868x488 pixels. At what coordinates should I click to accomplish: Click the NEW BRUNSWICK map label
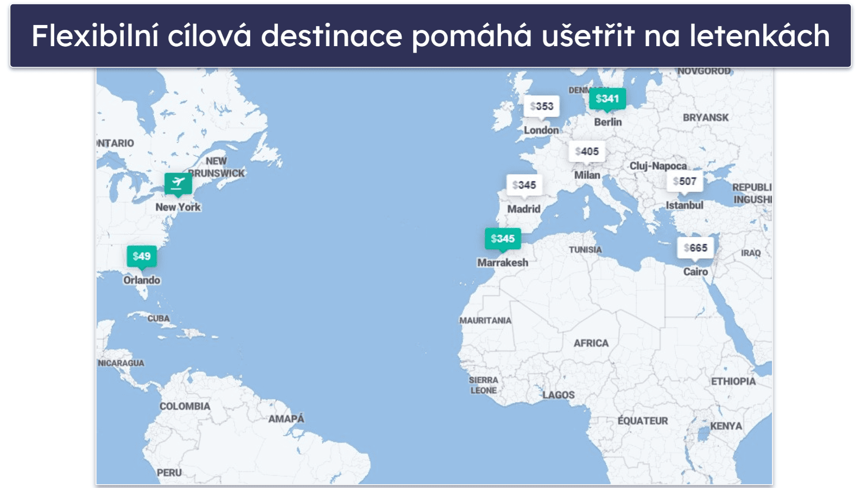(217, 167)
